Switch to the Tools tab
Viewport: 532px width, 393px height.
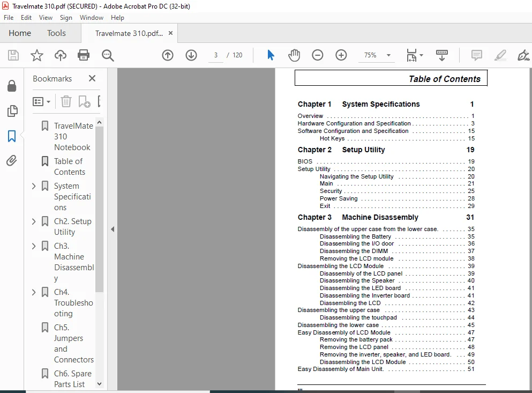(x=56, y=33)
